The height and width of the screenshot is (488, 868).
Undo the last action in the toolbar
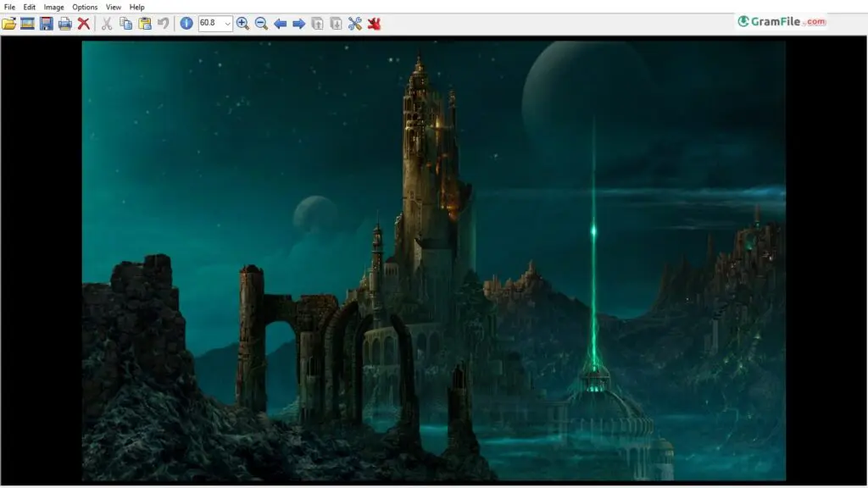(164, 23)
